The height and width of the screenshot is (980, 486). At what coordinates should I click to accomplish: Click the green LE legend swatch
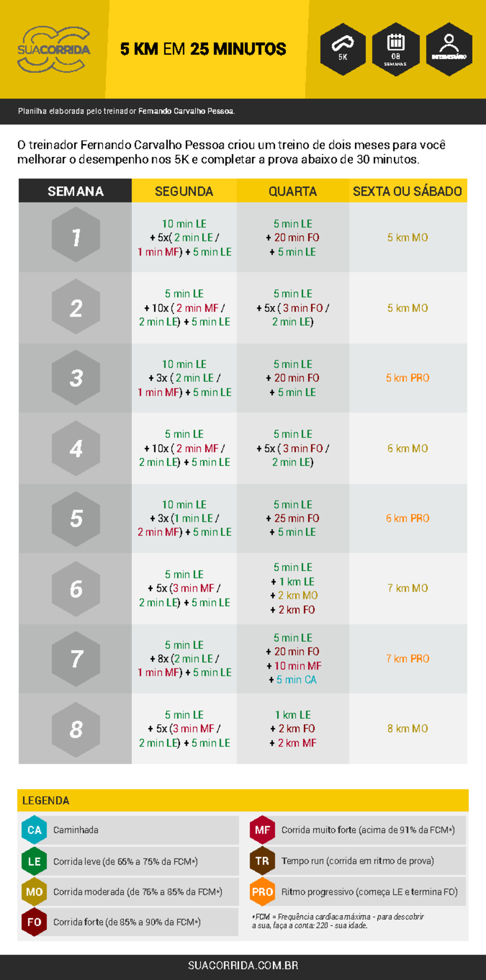click(x=34, y=861)
